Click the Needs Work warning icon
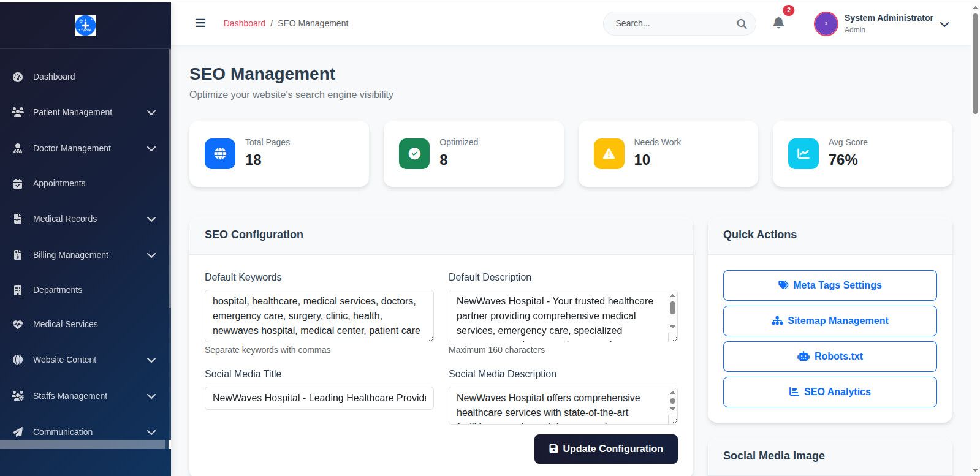 [609, 154]
